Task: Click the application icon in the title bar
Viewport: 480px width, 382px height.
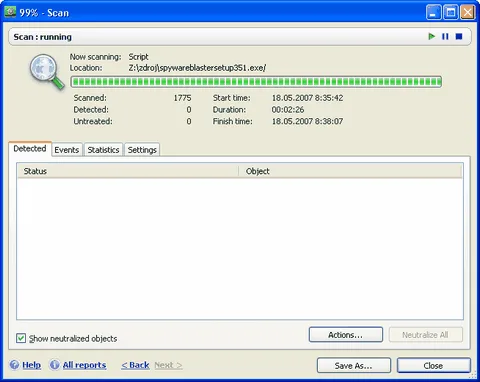Action: point(10,12)
